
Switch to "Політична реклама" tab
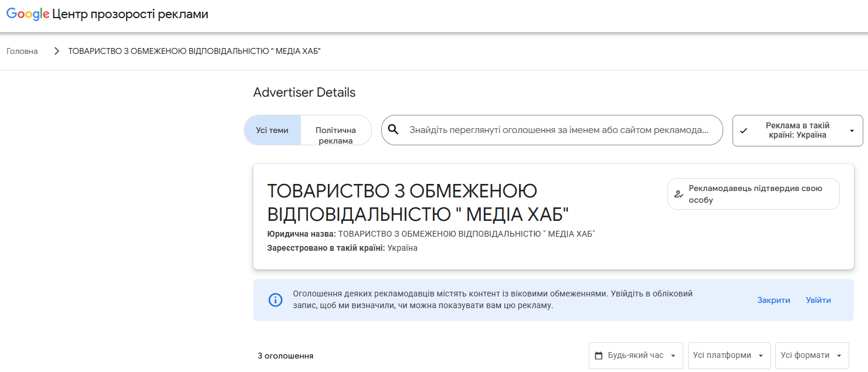coord(336,130)
